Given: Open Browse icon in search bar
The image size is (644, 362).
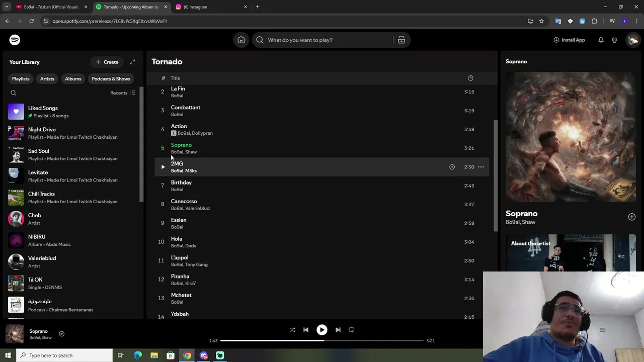Looking at the screenshot, I should [401, 40].
